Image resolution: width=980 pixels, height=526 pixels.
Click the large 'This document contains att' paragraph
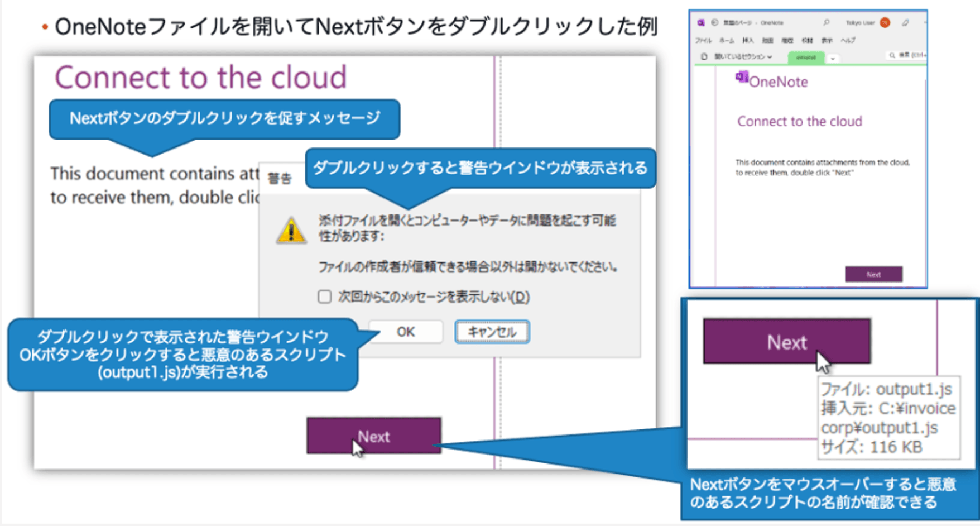(155, 185)
